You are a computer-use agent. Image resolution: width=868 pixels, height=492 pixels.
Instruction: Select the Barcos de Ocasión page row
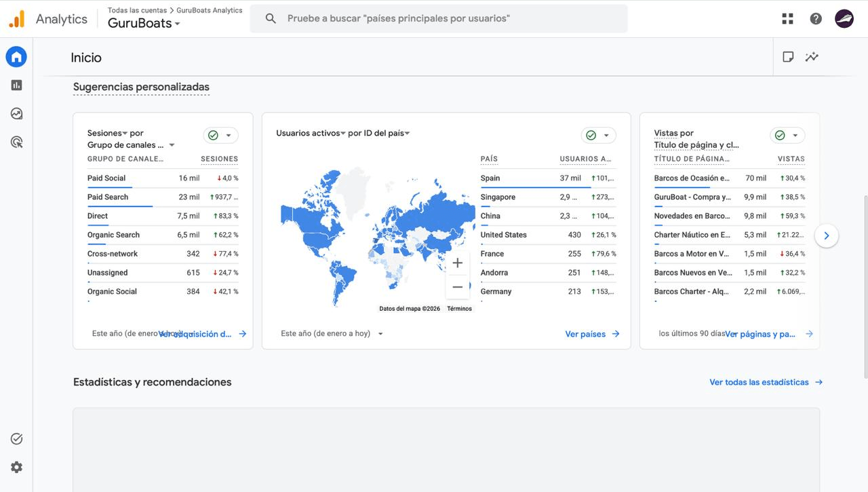click(x=730, y=178)
